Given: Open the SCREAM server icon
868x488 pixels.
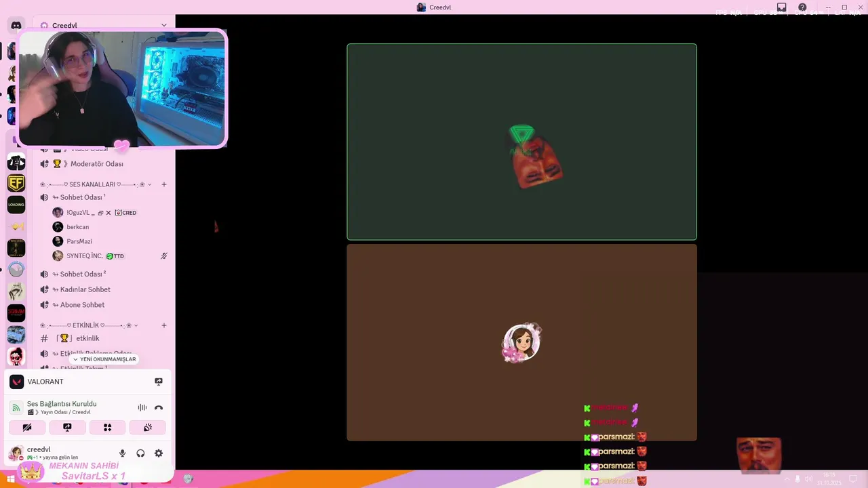Looking at the screenshot, I should point(16,313).
